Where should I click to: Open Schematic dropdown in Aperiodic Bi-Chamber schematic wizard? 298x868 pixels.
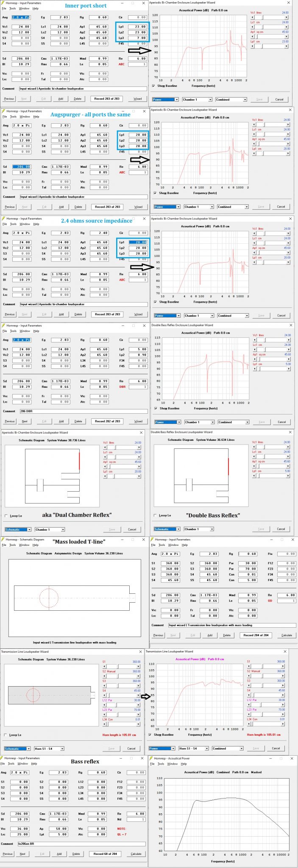(x=18, y=529)
